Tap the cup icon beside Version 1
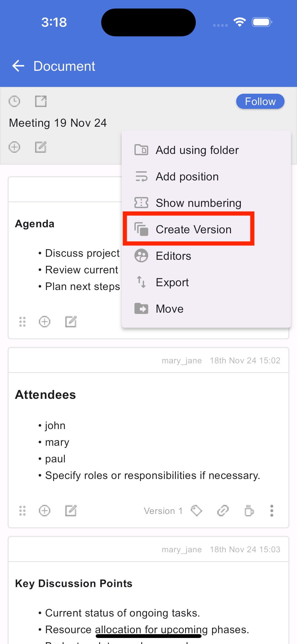 [249, 511]
